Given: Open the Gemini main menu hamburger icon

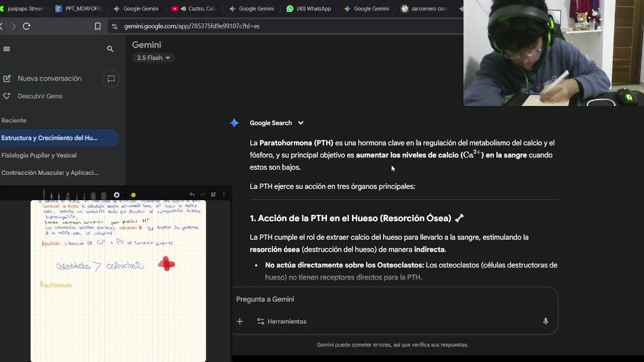Looking at the screenshot, I should coord(7,49).
